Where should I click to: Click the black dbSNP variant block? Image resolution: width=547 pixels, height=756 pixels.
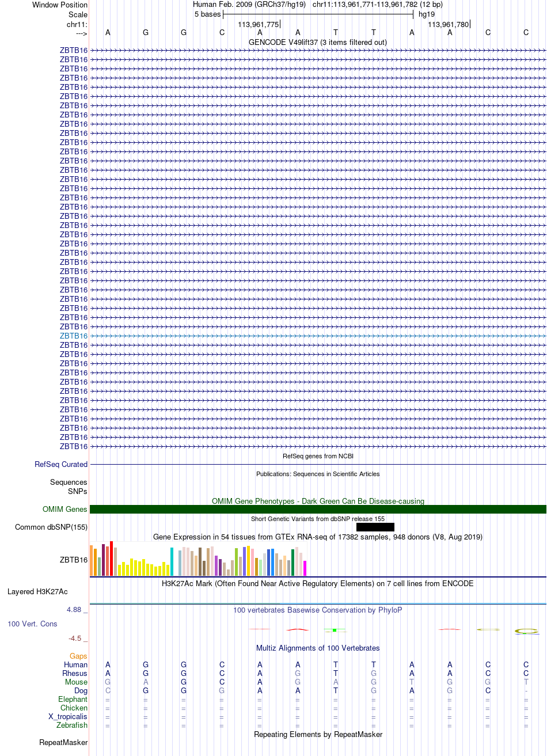[375, 527]
